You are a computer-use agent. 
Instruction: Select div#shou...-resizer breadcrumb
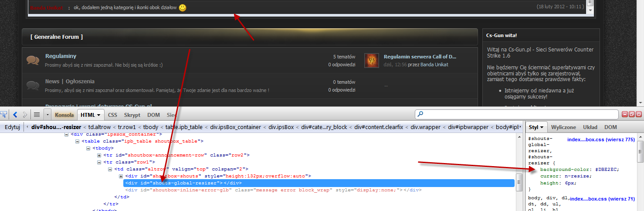point(56,127)
